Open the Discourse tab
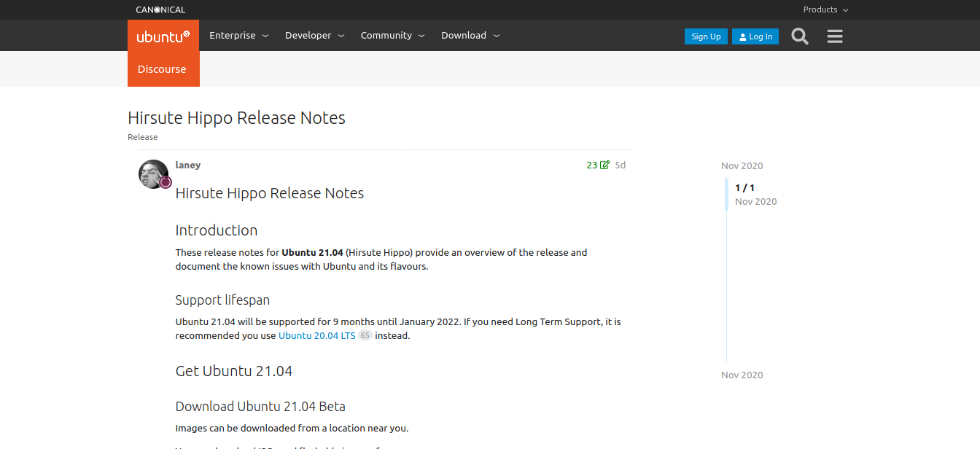The height and width of the screenshot is (449, 980). click(x=162, y=69)
